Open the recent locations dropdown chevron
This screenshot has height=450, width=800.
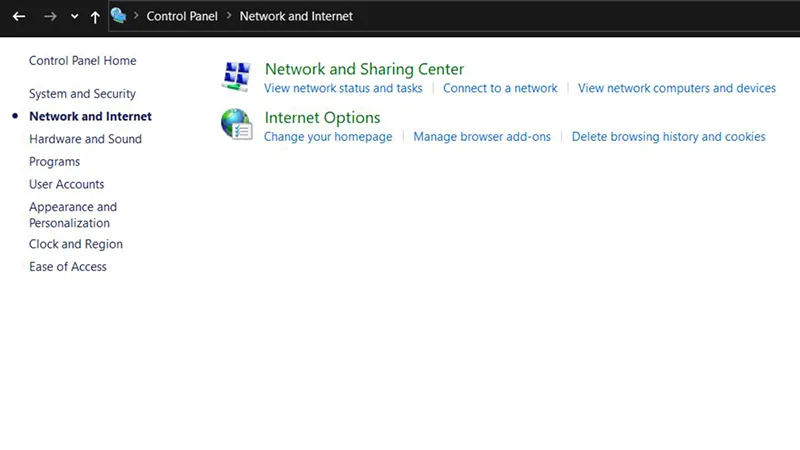(74, 16)
